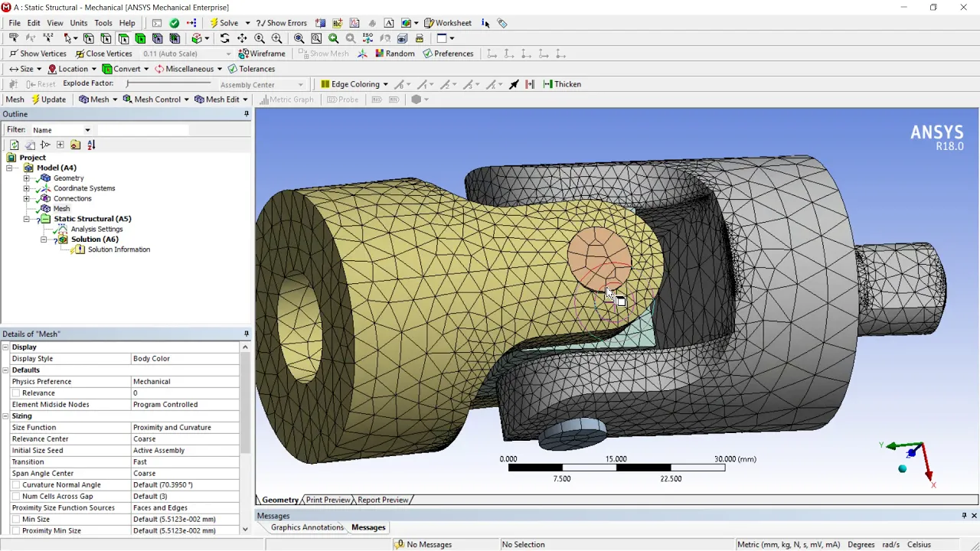Click the Preferences button
The width and height of the screenshot is (980, 551).
click(x=448, y=54)
